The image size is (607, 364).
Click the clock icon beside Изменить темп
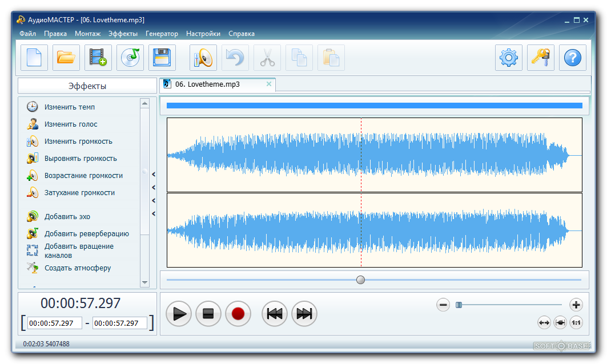tap(33, 107)
